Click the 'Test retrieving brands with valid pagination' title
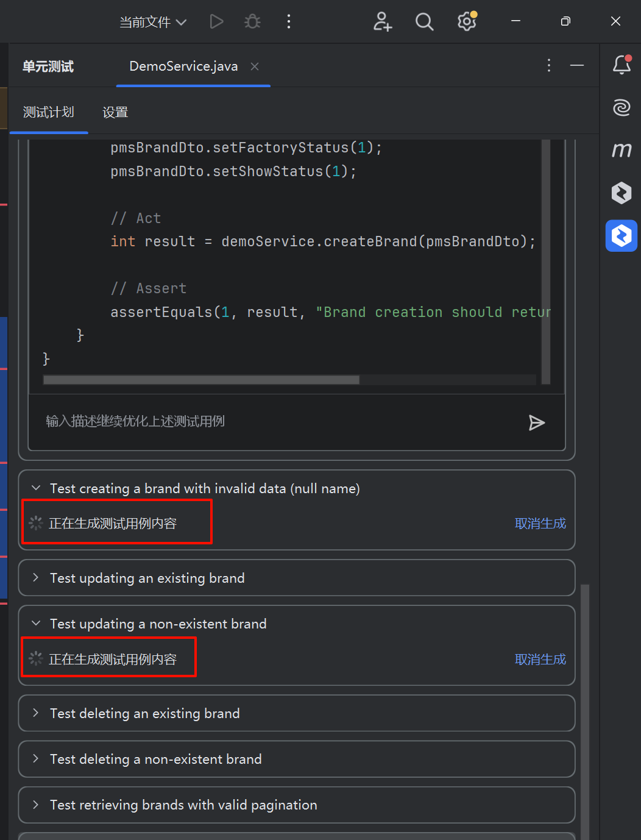641x840 pixels. click(183, 805)
